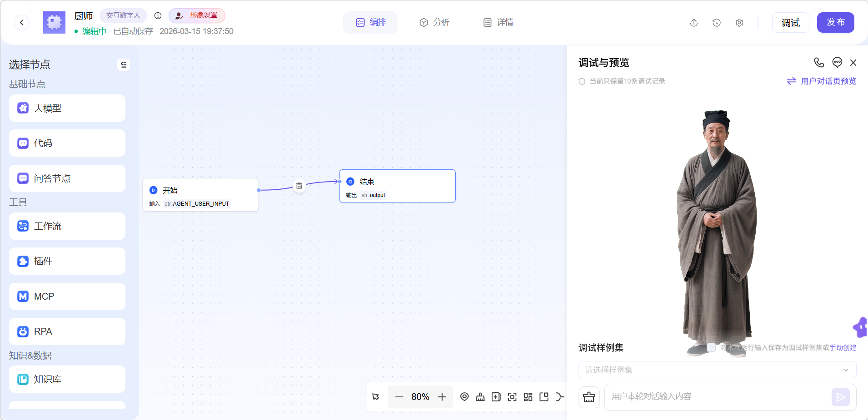The image size is (868, 420).
Task: Switch to the 详情 tab
Action: [x=499, y=23]
